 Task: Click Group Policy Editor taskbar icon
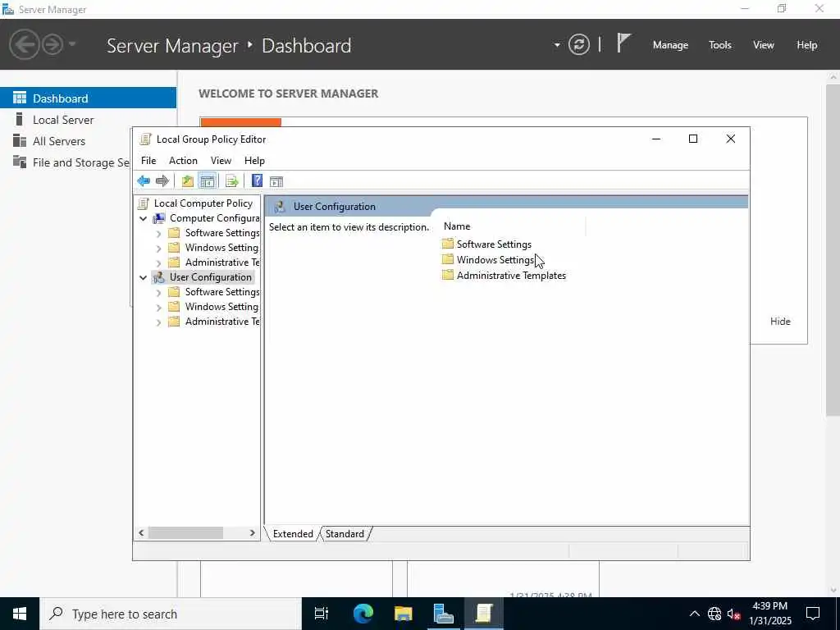click(483, 614)
